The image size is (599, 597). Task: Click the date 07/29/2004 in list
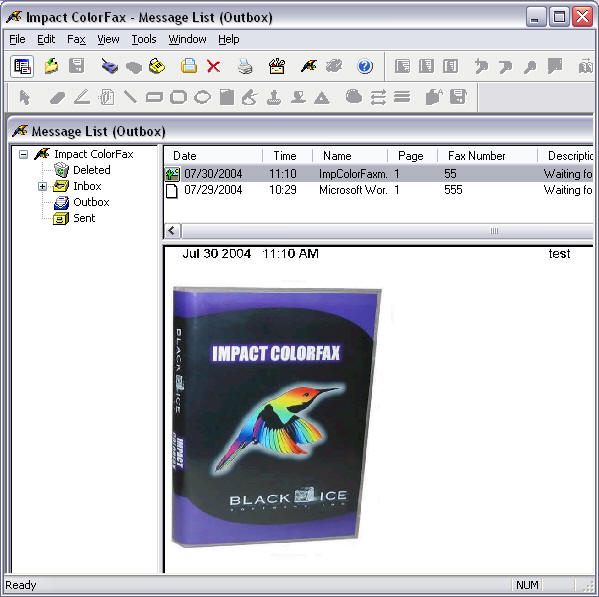pyautogui.click(x=213, y=190)
